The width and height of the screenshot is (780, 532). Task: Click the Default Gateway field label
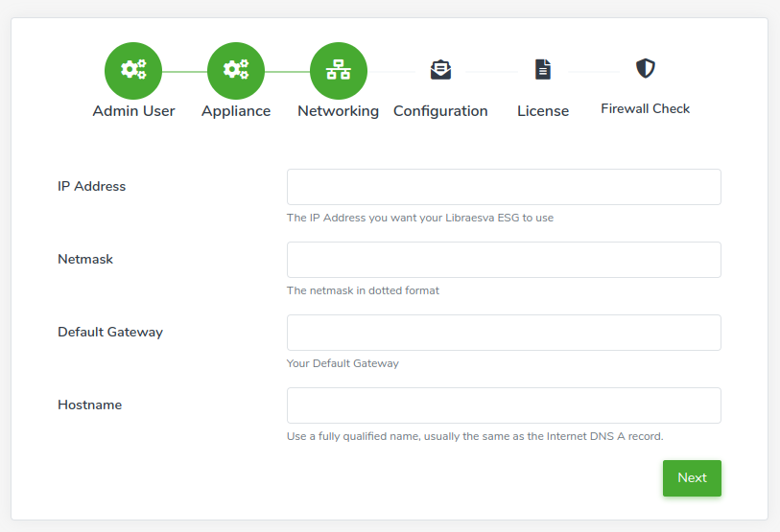tap(110, 332)
